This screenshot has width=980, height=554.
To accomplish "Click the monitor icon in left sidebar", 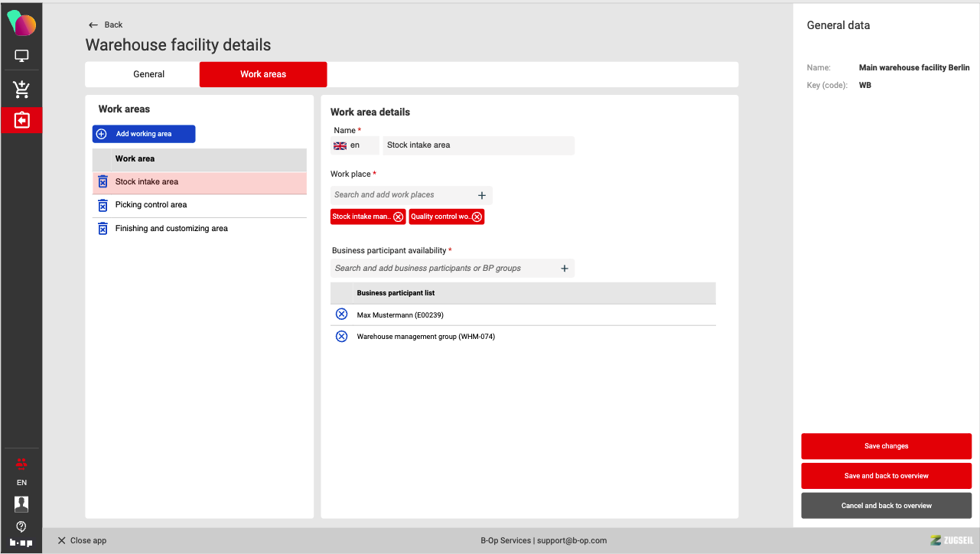I will [21, 56].
